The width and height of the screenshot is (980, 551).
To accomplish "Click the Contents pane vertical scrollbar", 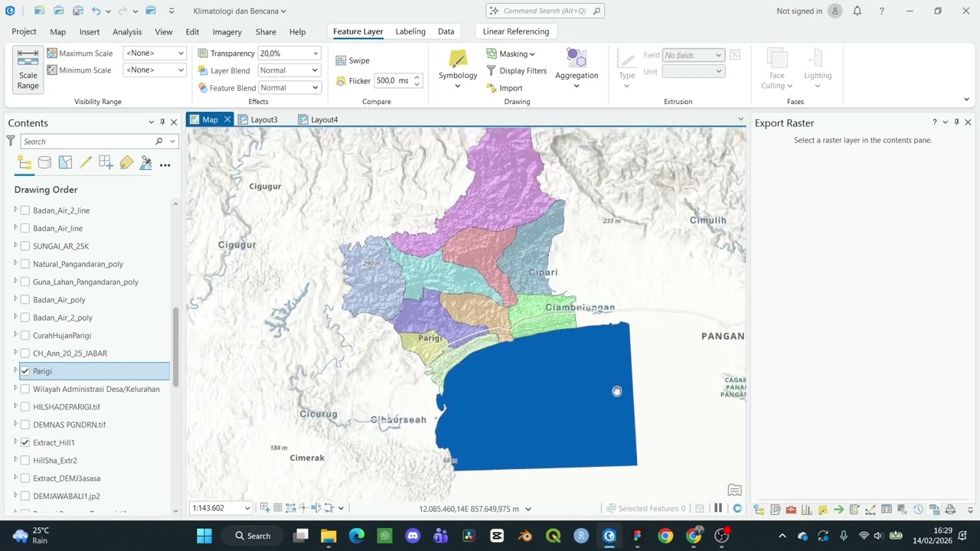I will pos(175,347).
